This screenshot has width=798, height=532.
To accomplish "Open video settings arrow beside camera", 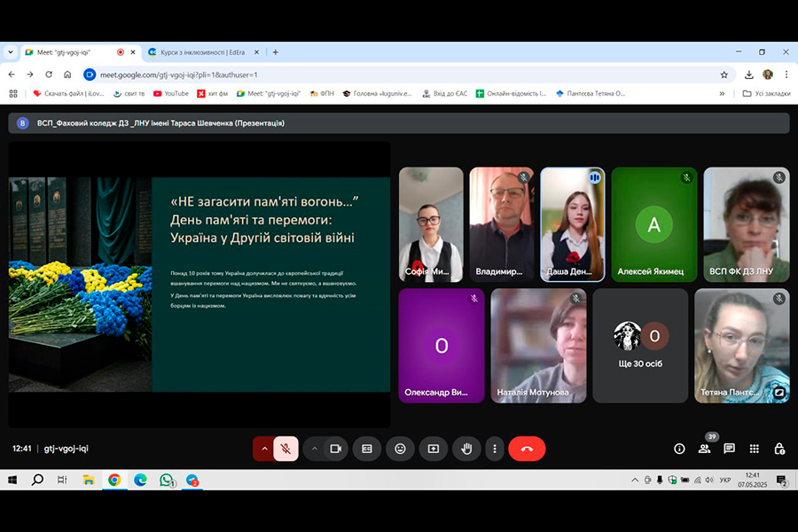I will (315, 449).
